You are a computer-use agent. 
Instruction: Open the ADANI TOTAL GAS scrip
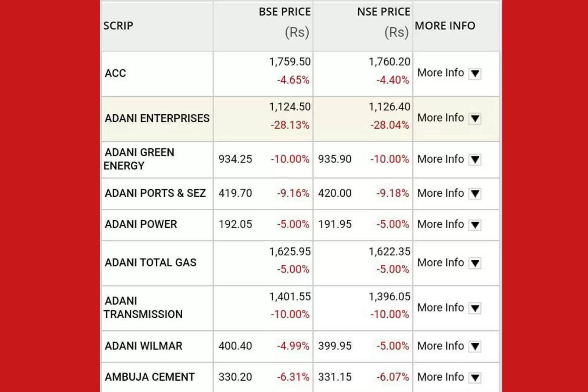click(x=150, y=263)
